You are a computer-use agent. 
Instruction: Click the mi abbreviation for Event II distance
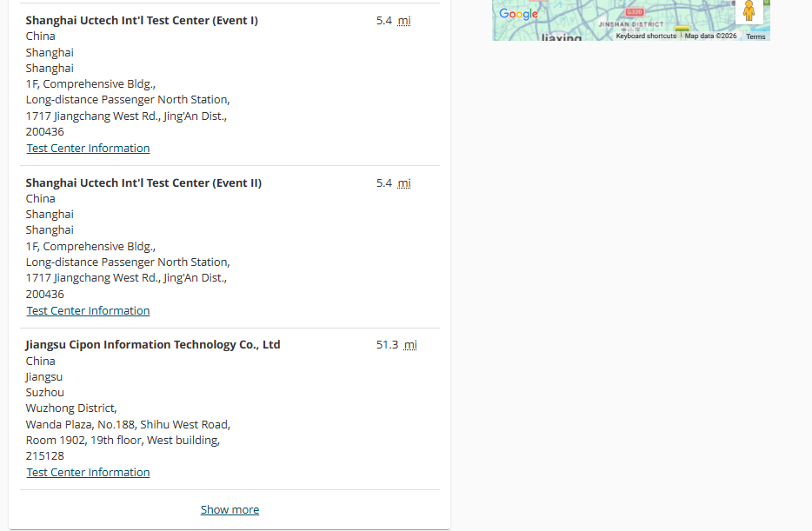pyautogui.click(x=404, y=183)
